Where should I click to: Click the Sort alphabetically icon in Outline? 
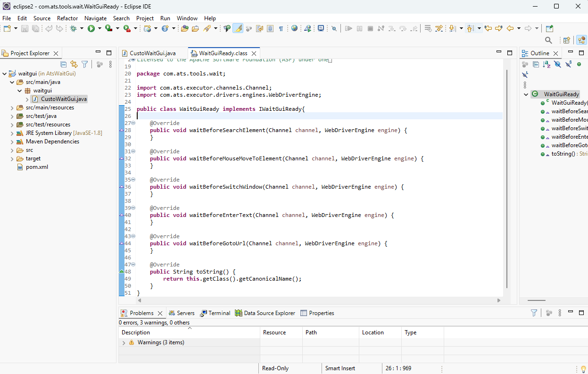tap(547, 64)
